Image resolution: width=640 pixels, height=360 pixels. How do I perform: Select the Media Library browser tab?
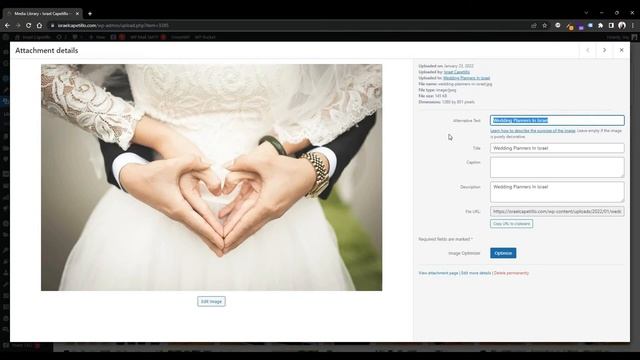tap(41, 13)
